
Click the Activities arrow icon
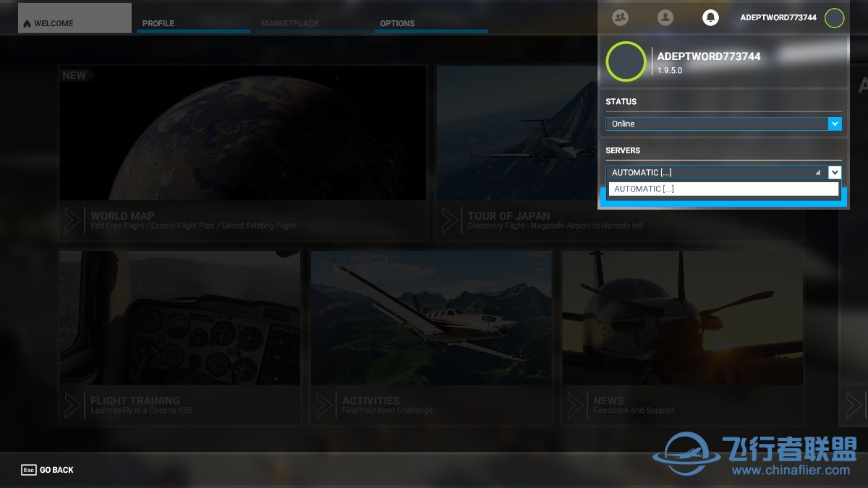point(325,405)
